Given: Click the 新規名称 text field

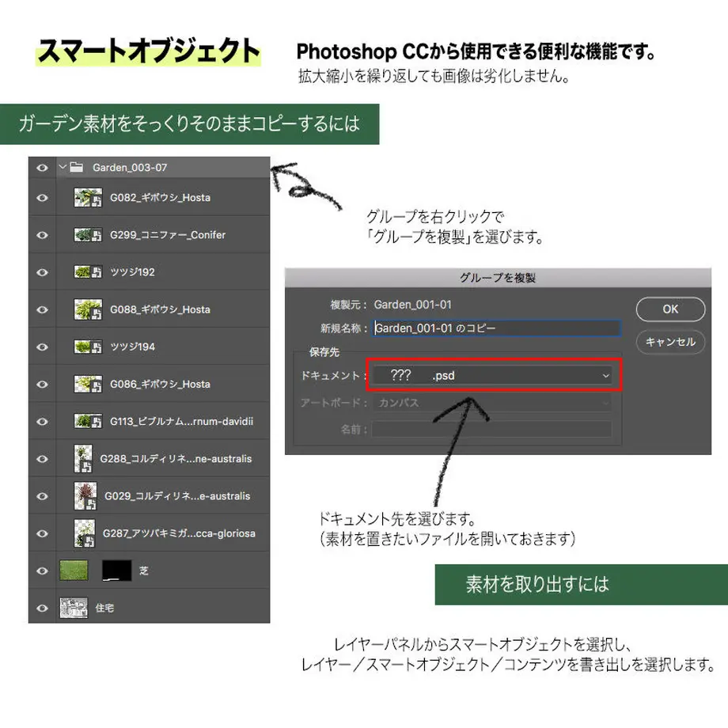Looking at the screenshot, I should 496,328.
